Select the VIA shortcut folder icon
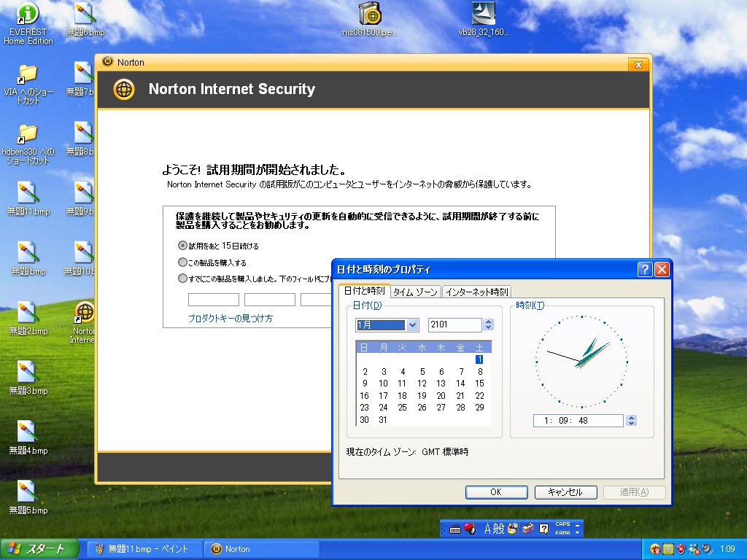This screenshot has height=560, width=747. point(28,85)
